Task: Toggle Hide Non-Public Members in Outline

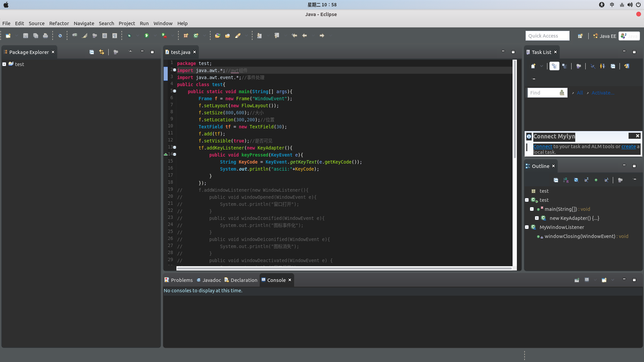Action: (596, 180)
